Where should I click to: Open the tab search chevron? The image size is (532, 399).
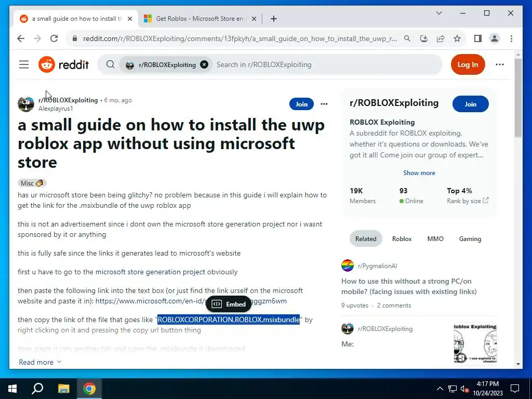pos(438,13)
